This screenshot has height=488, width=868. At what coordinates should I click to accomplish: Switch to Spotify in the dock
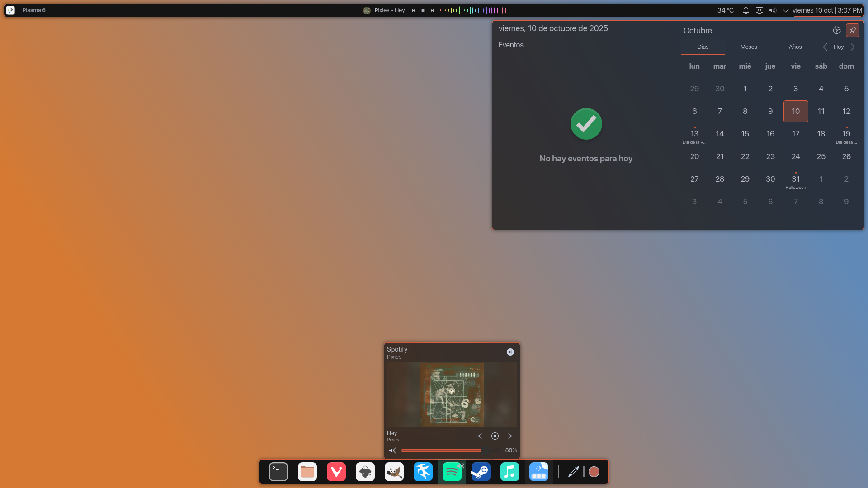tap(452, 472)
